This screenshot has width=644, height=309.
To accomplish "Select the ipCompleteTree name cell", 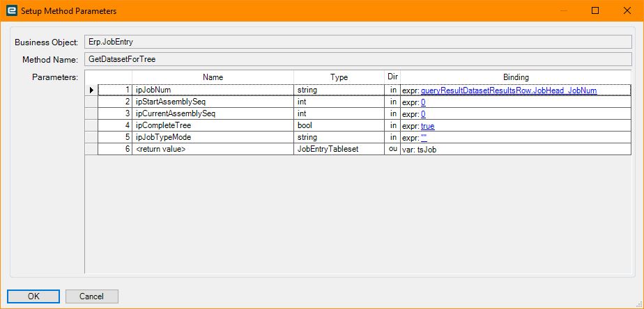I will (213, 125).
